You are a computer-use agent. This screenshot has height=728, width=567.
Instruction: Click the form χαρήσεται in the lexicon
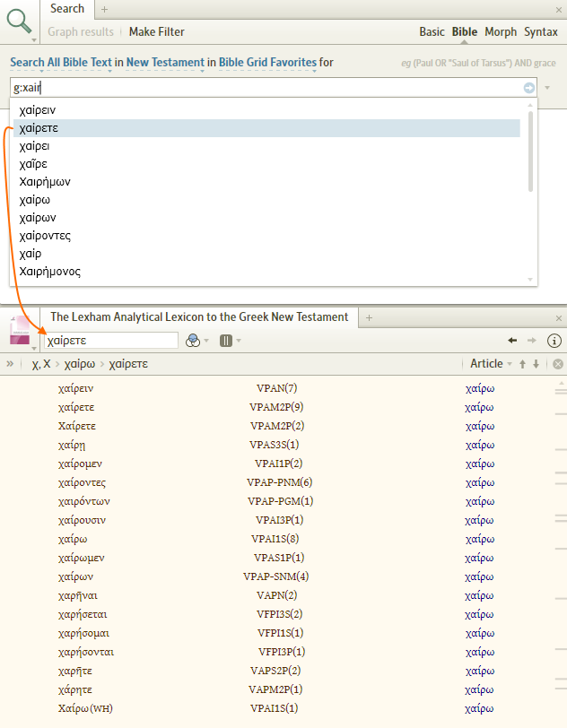[83, 614]
